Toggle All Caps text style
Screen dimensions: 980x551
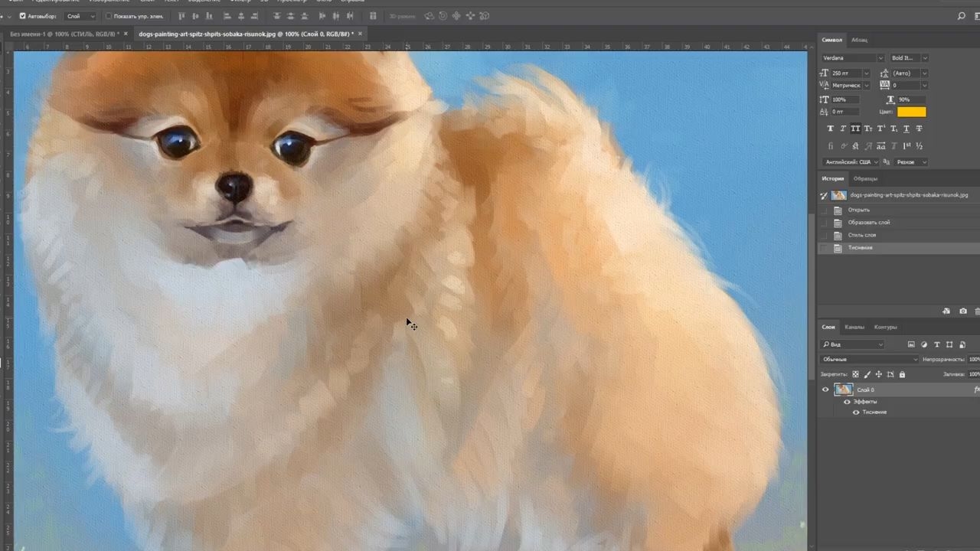855,129
